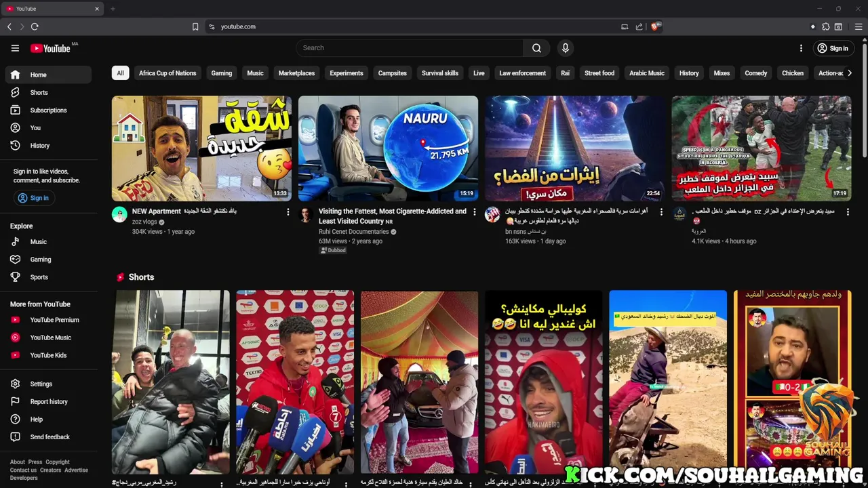Open YouTube Premium link

click(48, 320)
